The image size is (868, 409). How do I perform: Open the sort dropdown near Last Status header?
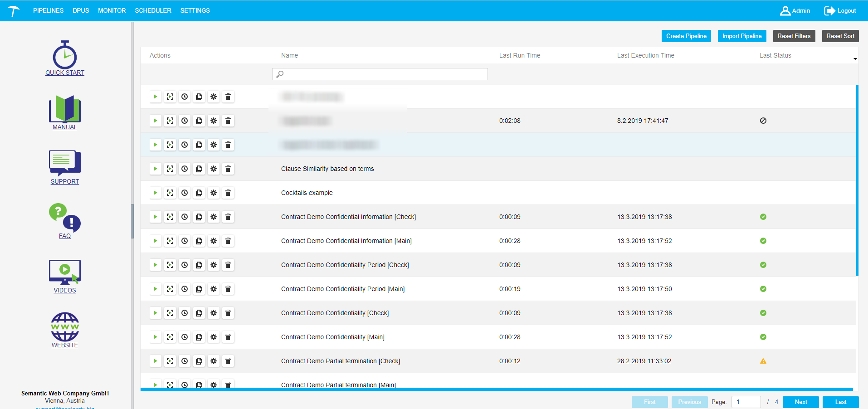pyautogui.click(x=855, y=58)
